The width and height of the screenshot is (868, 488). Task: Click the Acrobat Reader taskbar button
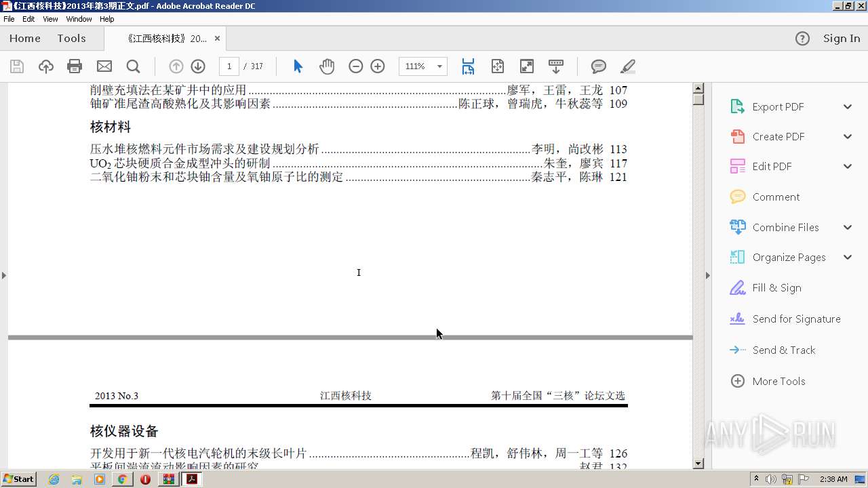coord(192,479)
